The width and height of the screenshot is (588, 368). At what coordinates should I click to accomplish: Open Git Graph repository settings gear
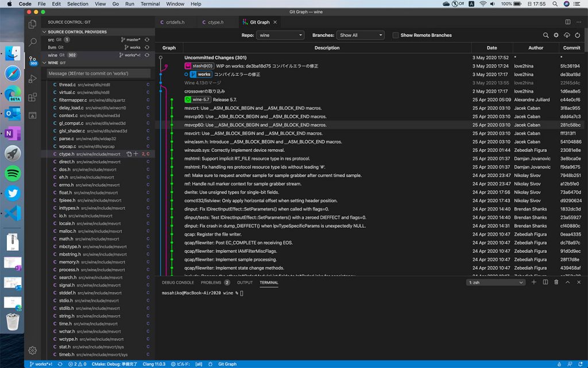point(556,35)
